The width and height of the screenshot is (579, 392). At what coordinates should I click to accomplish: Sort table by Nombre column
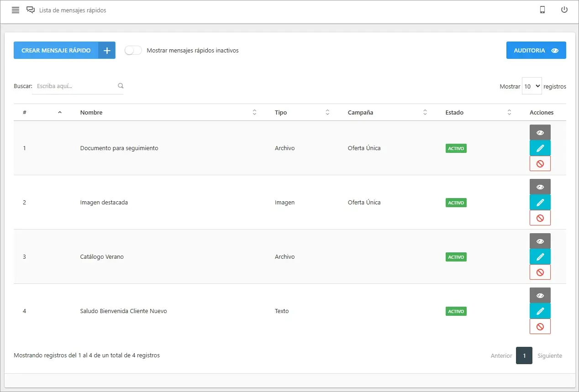click(254, 113)
